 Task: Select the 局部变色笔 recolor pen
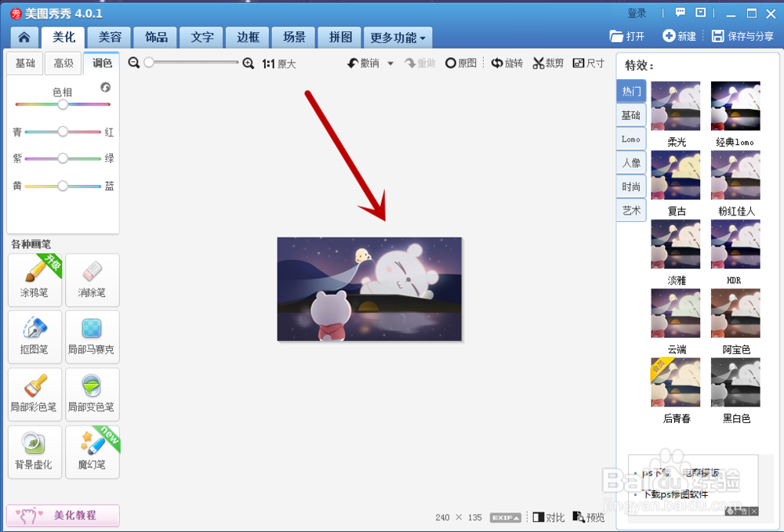(92, 394)
